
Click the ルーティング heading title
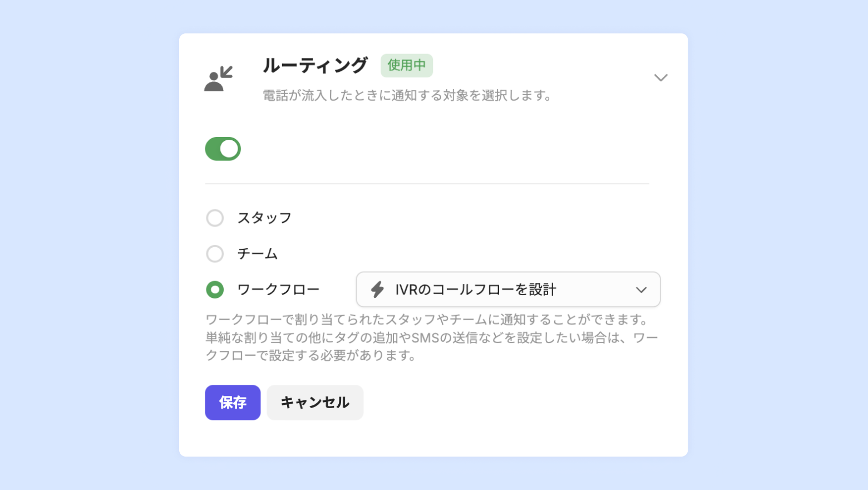pos(315,65)
